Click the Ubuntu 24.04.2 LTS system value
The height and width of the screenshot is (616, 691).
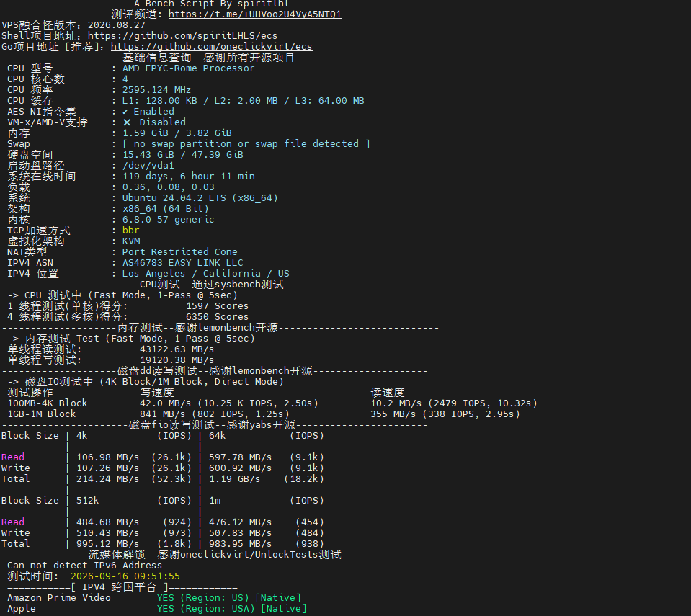click(200, 198)
